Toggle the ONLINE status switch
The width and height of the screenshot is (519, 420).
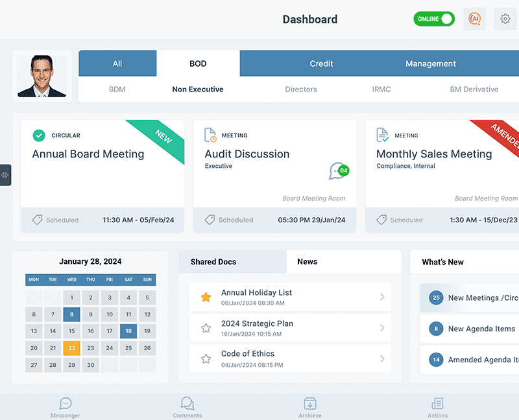point(434,19)
